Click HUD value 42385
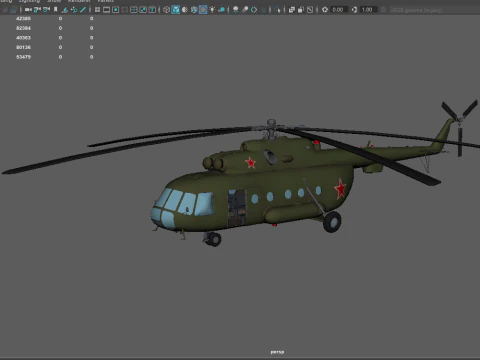The image size is (480, 360). click(23, 18)
